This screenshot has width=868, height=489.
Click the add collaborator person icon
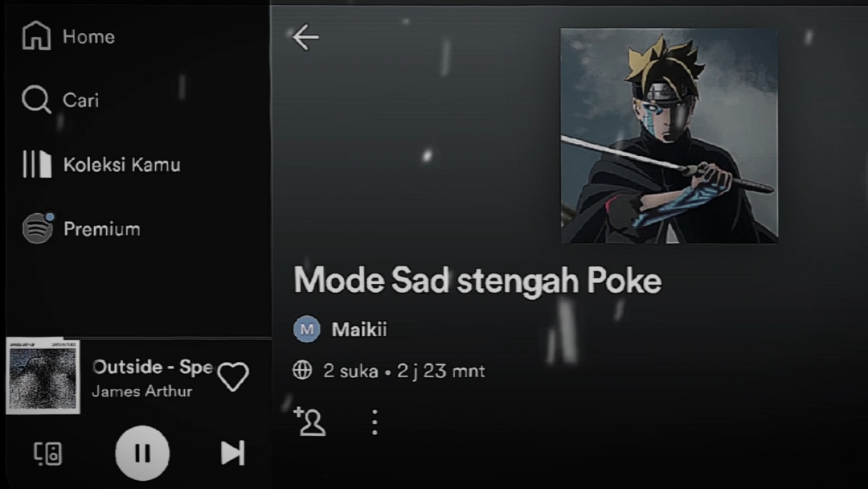310,421
